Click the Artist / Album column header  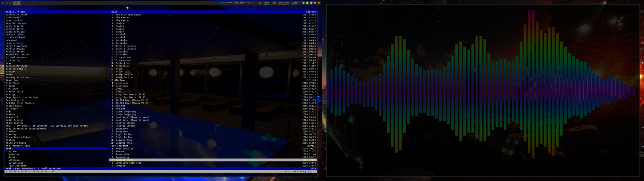point(15,12)
